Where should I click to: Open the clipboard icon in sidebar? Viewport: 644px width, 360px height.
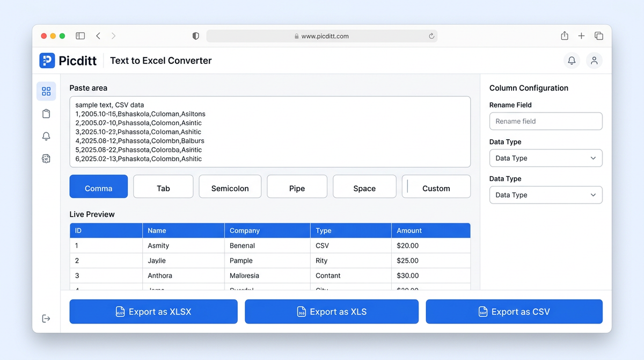point(46,114)
